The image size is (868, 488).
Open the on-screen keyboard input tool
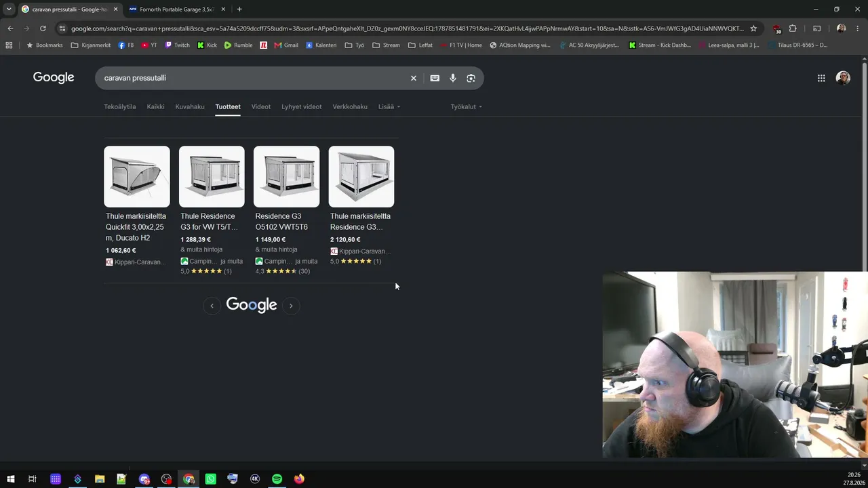point(435,78)
